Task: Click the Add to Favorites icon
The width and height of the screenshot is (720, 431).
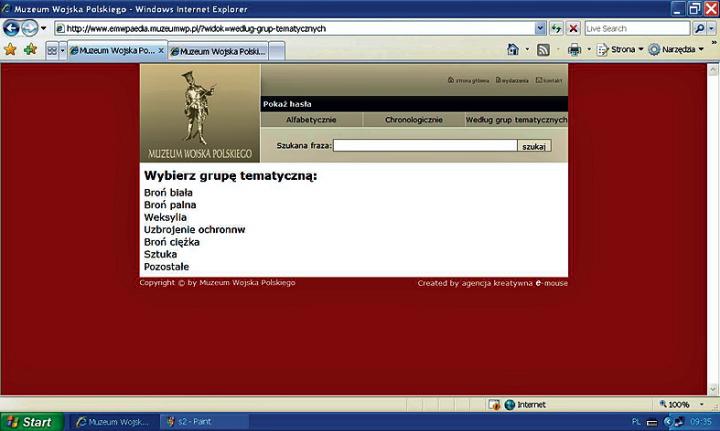Action: pyautogui.click(x=30, y=49)
